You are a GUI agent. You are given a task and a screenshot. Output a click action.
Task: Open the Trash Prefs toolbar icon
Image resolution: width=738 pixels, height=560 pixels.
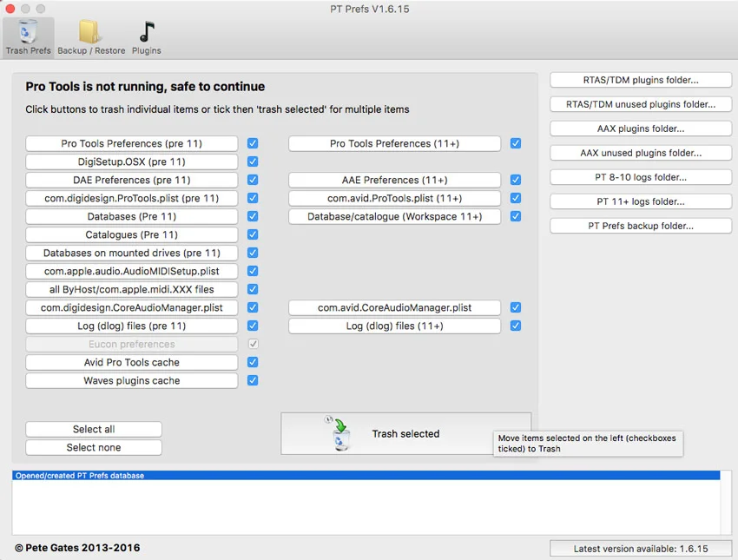point(29,32)
